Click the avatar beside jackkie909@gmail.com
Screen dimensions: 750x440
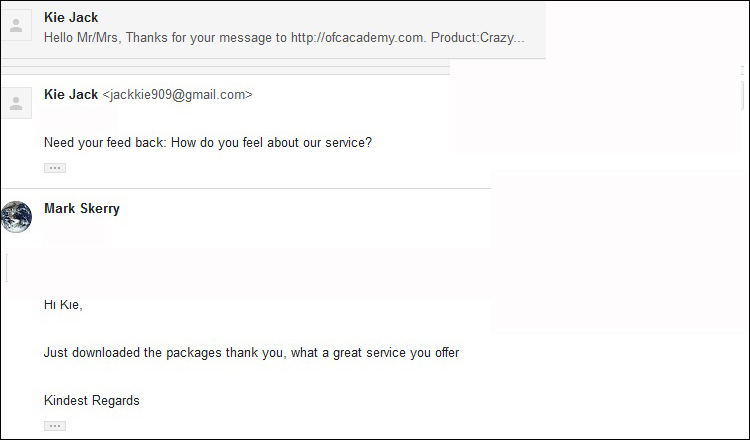click(16, 103)
